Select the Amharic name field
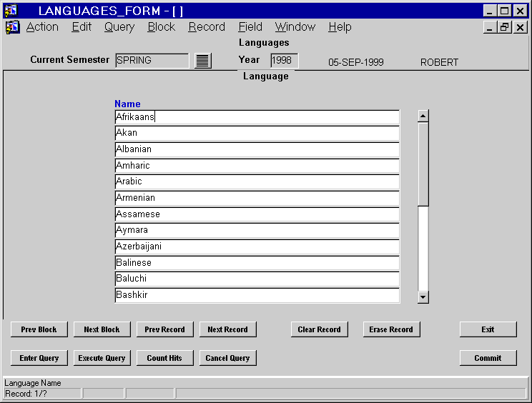 pos(257,166)
